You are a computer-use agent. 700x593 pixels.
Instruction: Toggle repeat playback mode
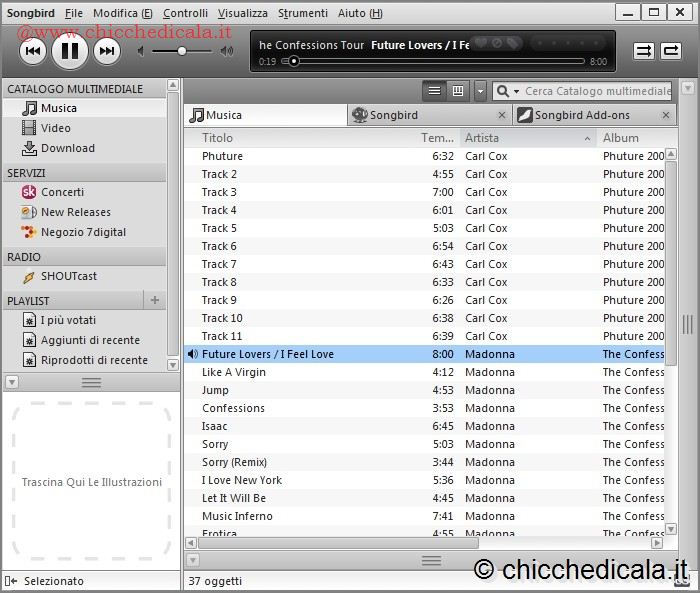coord(670,51)
